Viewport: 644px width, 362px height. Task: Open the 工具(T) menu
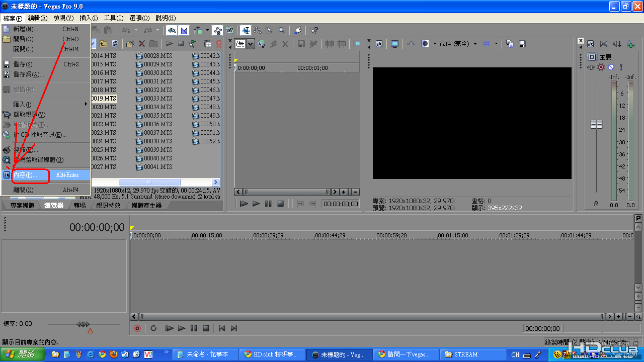tap(114, 18)
